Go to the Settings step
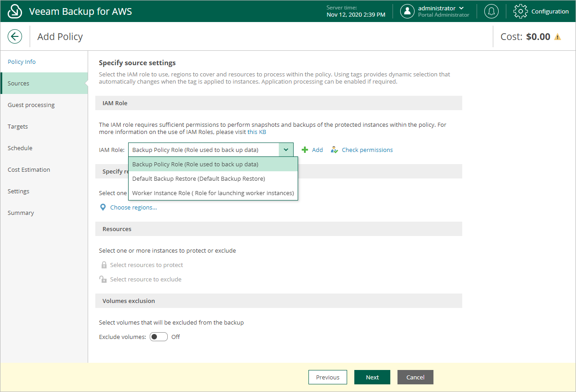This screenshot has width=576, height=392. click(x=44, y=191)
